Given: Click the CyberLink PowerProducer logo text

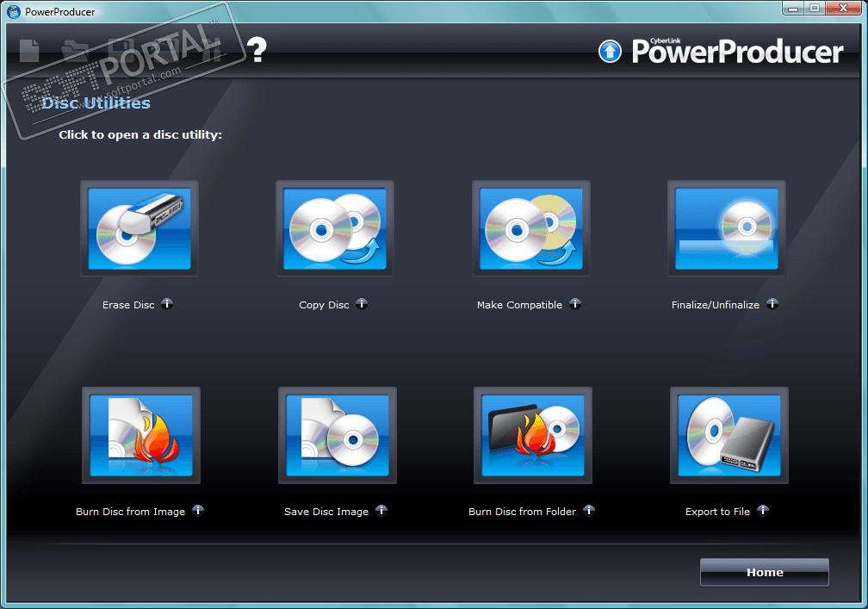Looking at the screenshot, I should pos(737,51).
